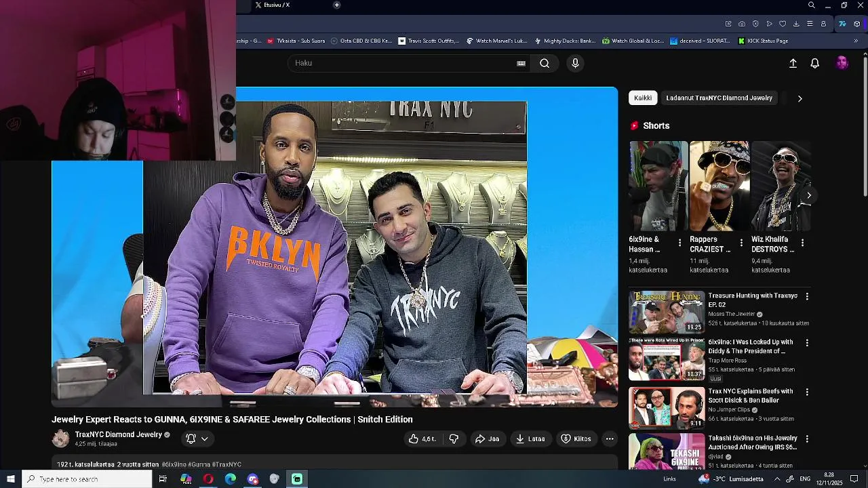Open the TraxNYC Diamond Jewelry channel link

[x=119, y=434]
